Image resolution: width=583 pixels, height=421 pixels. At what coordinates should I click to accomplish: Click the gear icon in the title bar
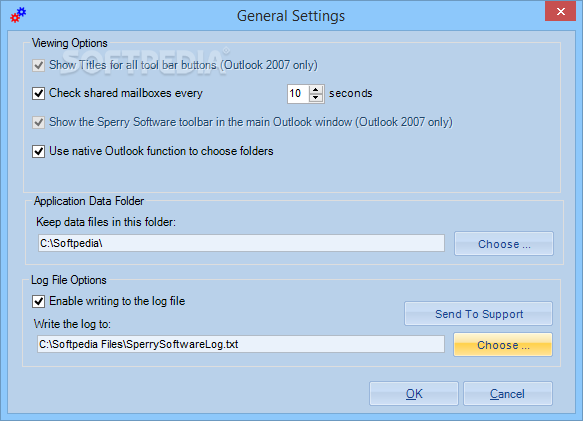click(x=18, y=15)
